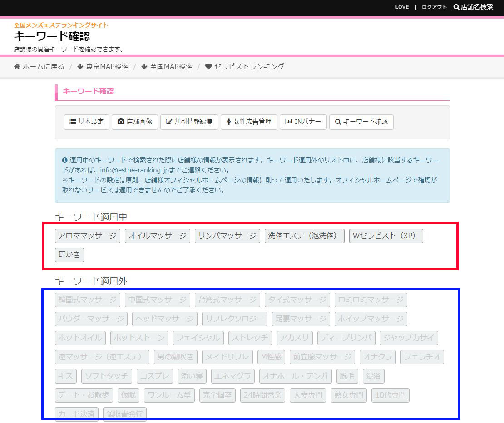The image size is (504, 423).
Task: Click the disabled ディープリンパ tag
Action: pos(346,338)
